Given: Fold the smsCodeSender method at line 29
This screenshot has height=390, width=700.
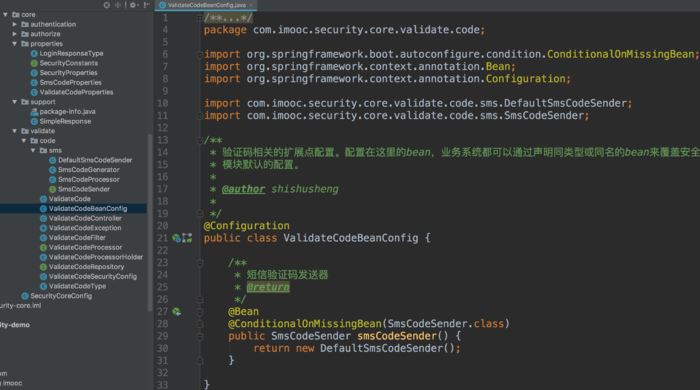Looking at the screenshot, I should click(200, 336).
